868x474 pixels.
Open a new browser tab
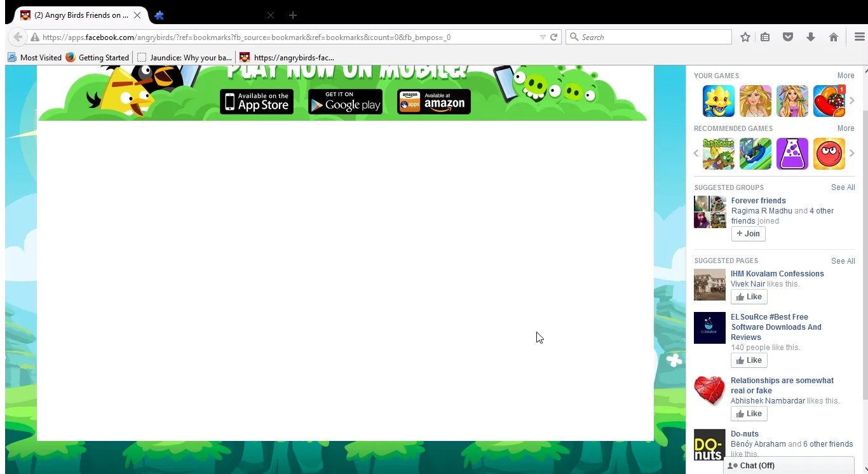292,15
